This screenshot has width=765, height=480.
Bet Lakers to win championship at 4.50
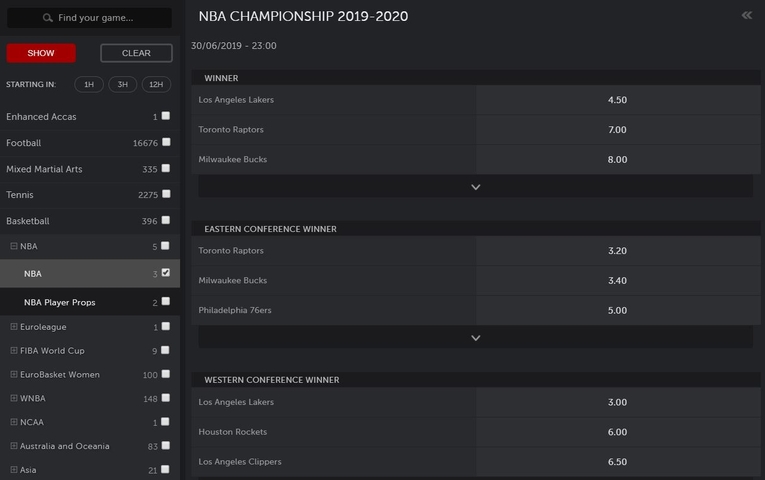(618, 100)
